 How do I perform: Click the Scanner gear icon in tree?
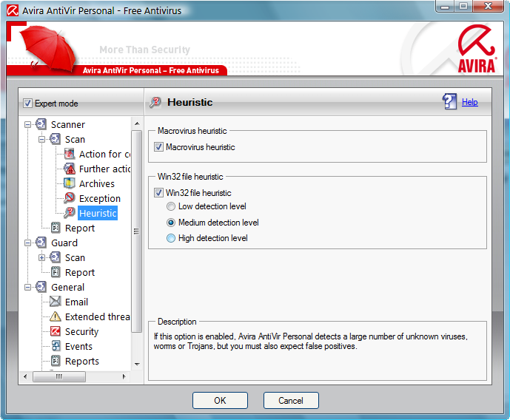(x=41, y=124)
